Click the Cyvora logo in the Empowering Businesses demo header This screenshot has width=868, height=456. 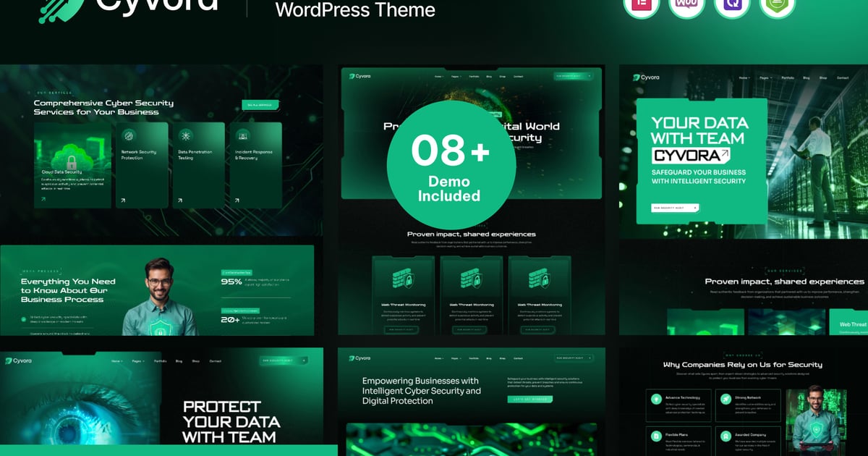tap(359, 358)
